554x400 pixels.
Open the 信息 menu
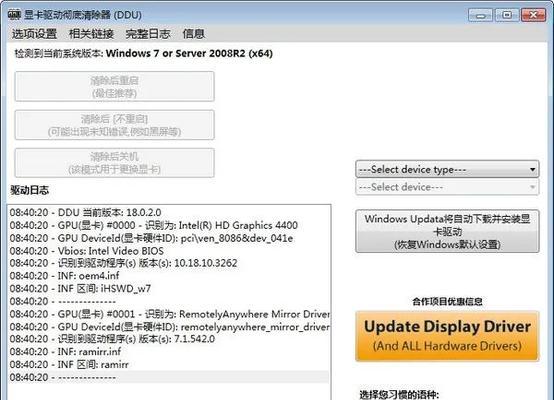tap(193, 34)
